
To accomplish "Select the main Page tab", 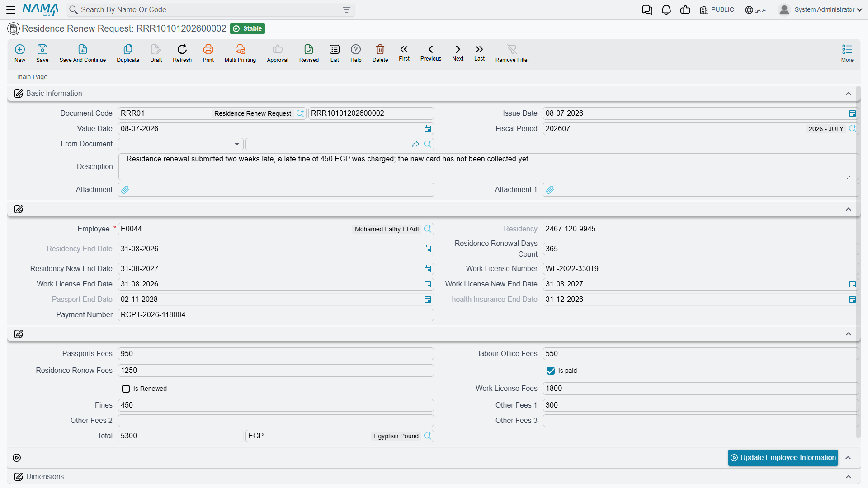I will 32,77.
